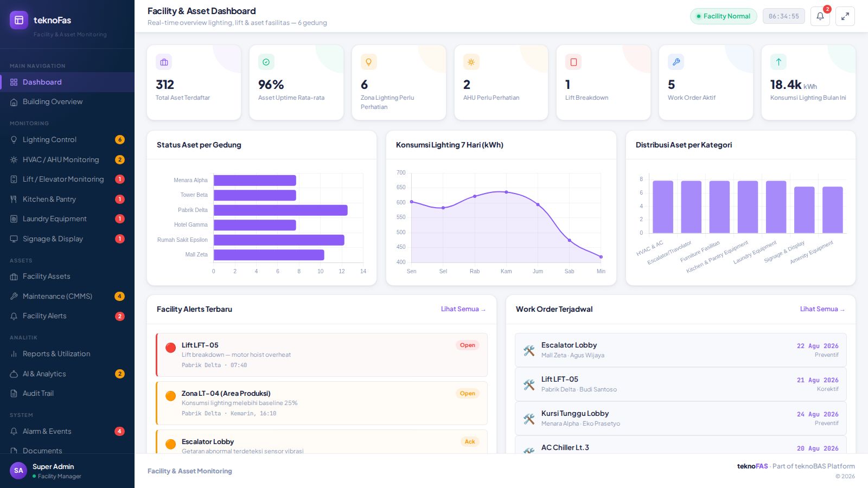This screenshot has width=868, height=488.
Task: Click the HVAC / AHU Monitoring sidebar icon
Action: tap(14, 160)
